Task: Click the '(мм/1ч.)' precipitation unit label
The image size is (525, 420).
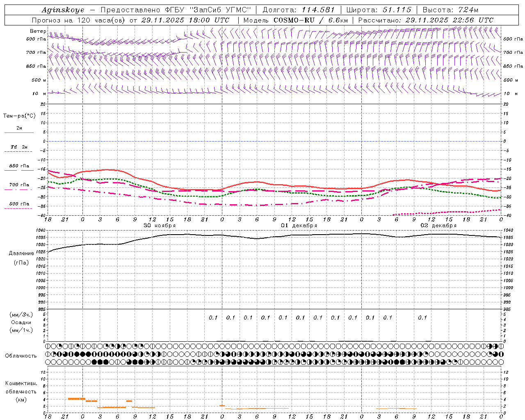Action: (x=21, y=330)
